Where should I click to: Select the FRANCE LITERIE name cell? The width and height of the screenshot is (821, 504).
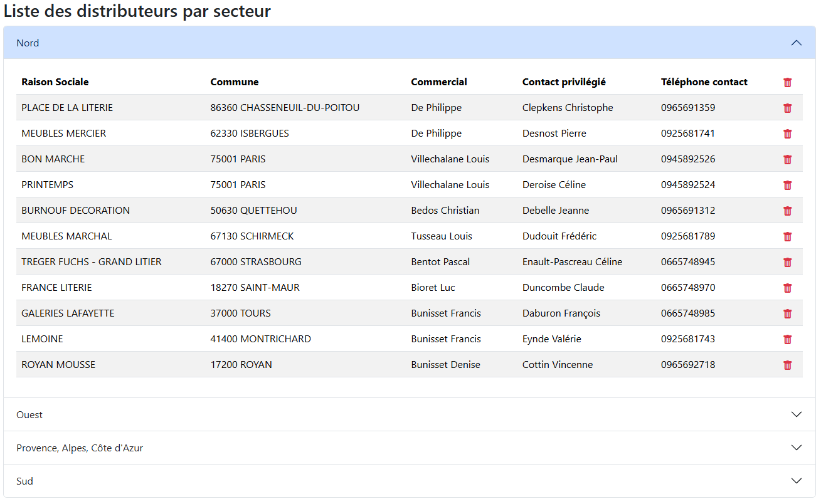56,287
